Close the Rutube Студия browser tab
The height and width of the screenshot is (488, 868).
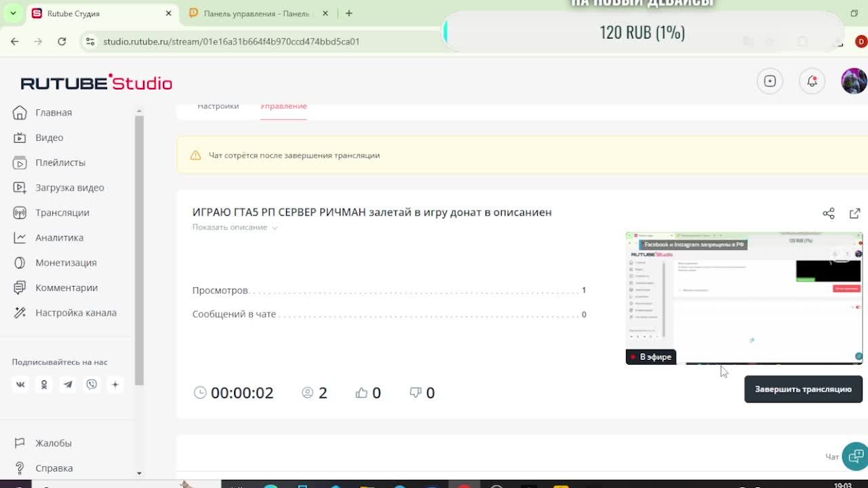point(169,14)
